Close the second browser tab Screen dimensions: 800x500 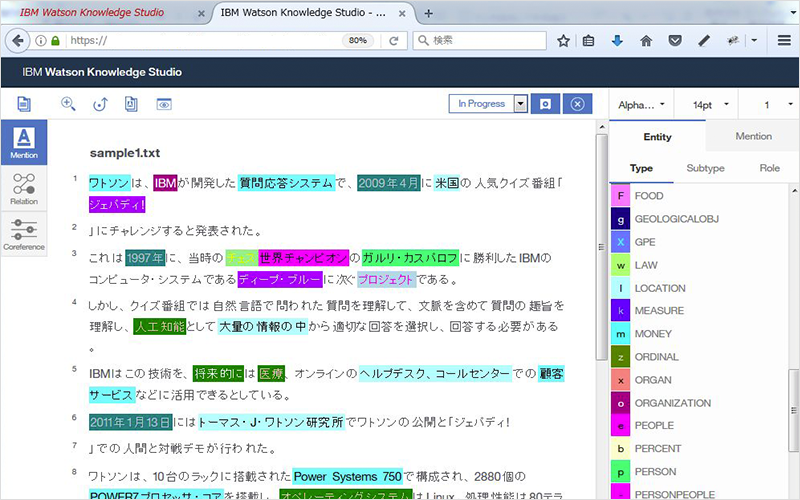[x=402, y=14]
